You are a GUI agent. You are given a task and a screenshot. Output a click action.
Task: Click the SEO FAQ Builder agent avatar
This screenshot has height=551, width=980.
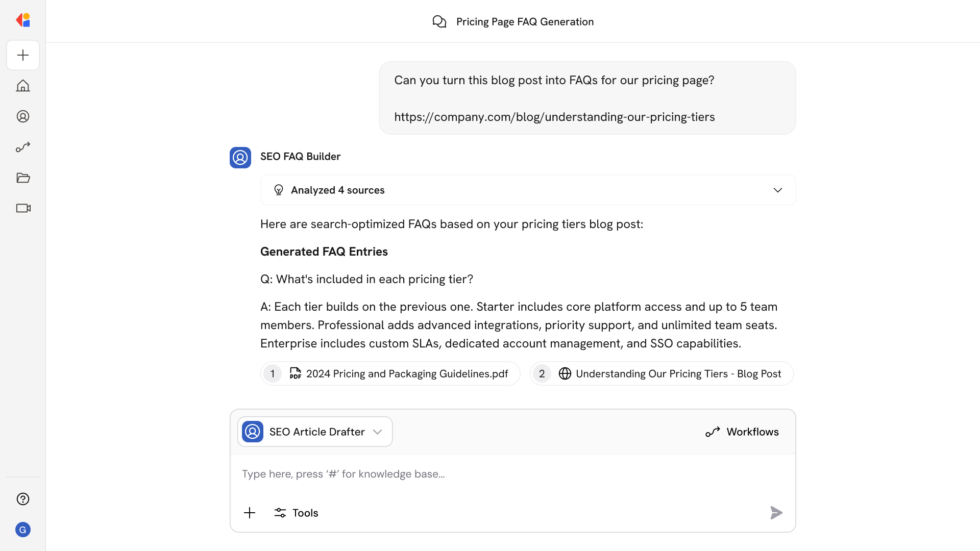[x=240, y=157]
